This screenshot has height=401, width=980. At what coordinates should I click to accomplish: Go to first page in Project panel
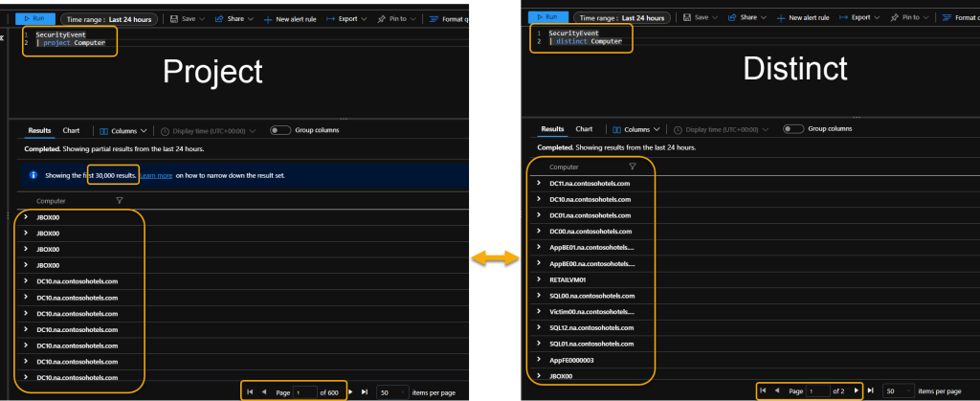[x=250, y=392]
